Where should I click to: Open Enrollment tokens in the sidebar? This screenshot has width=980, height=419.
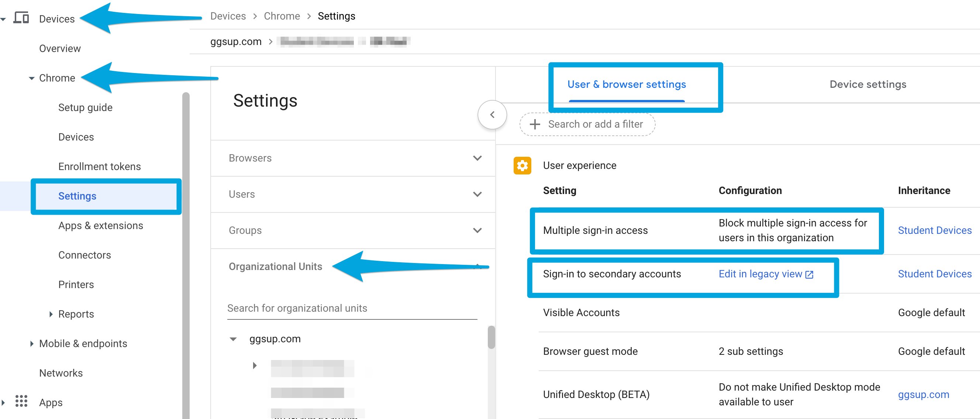click(x=99, y=167)
